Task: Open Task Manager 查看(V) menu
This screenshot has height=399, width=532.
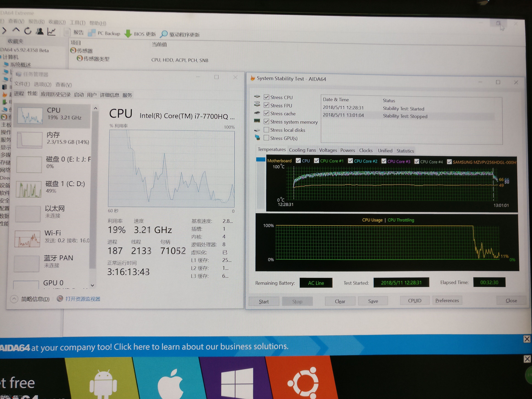Action: pos(64,85)
